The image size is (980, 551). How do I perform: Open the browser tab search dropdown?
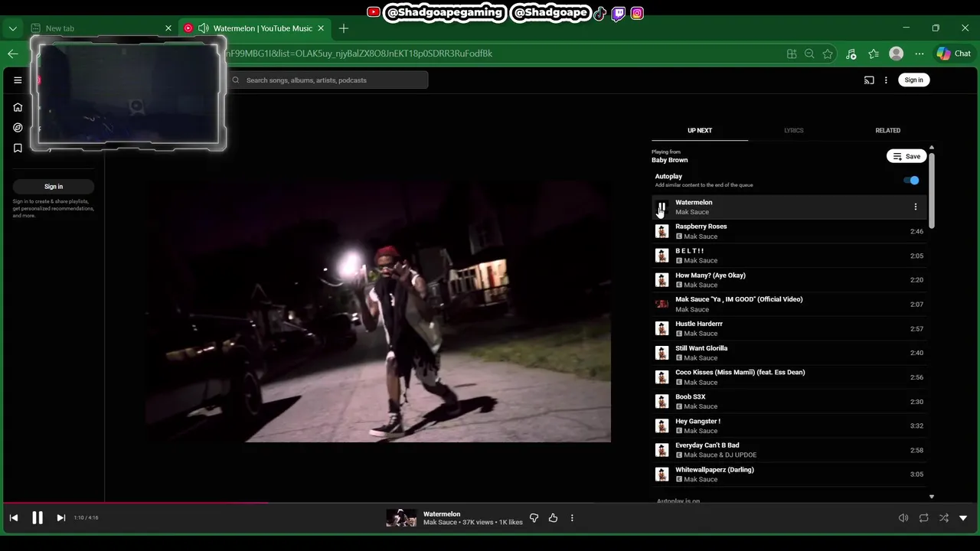[x=13, y=28]
